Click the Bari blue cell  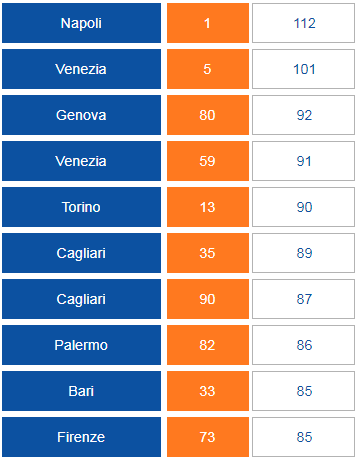pyautogui.click(x=81, y=391)
